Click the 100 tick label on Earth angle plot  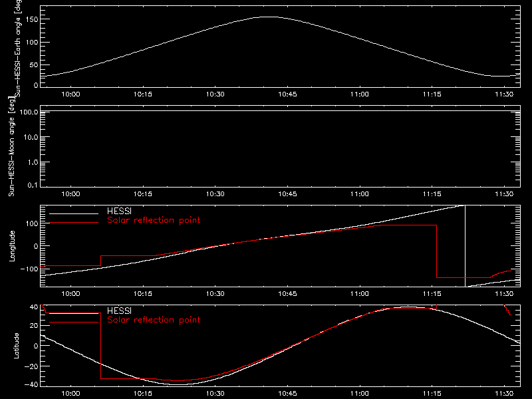pos(31,43)
